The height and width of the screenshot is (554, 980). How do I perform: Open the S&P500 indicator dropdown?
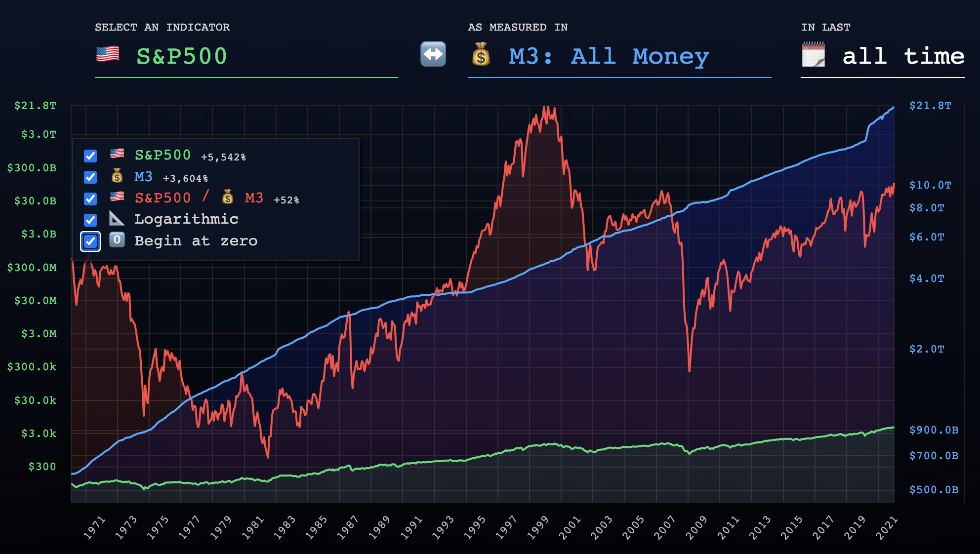pos(182,56)
